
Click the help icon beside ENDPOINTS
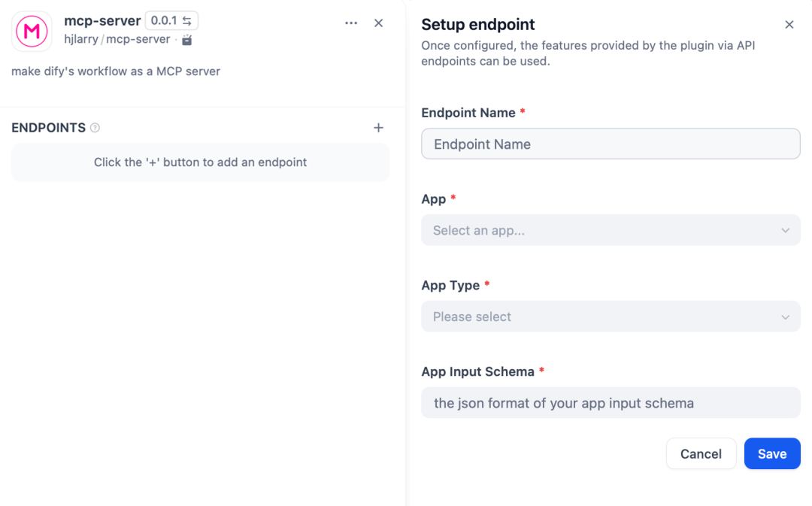pos(95,128)
